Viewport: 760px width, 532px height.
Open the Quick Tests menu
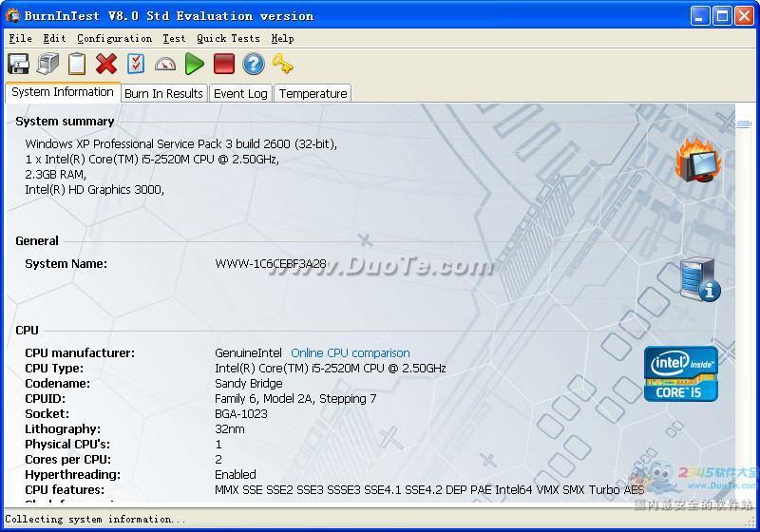coord(228,38)
